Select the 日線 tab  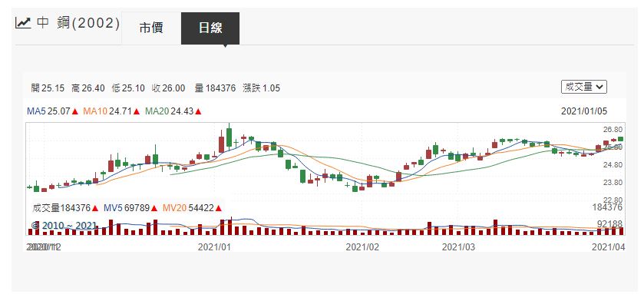(210, 28)
